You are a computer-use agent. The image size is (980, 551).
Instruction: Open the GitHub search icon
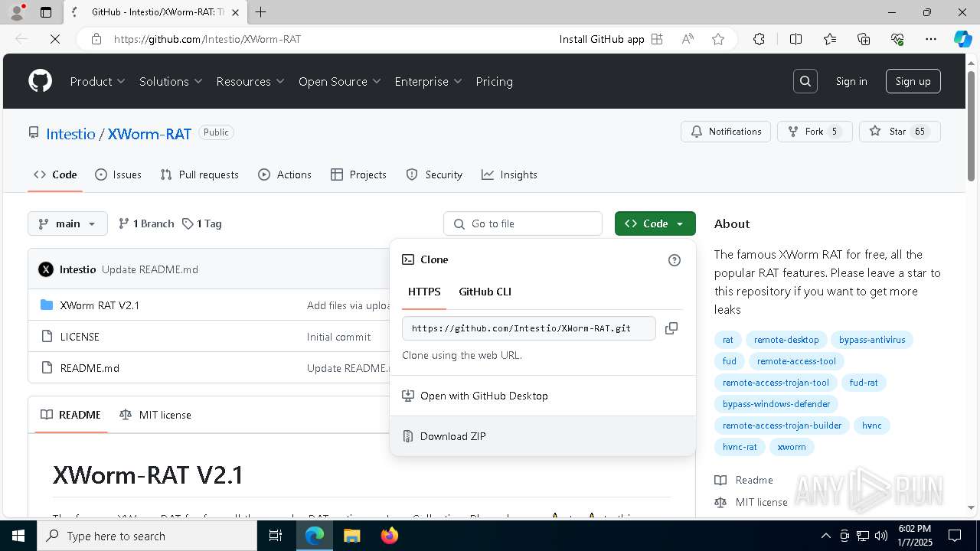coord(805,81)
